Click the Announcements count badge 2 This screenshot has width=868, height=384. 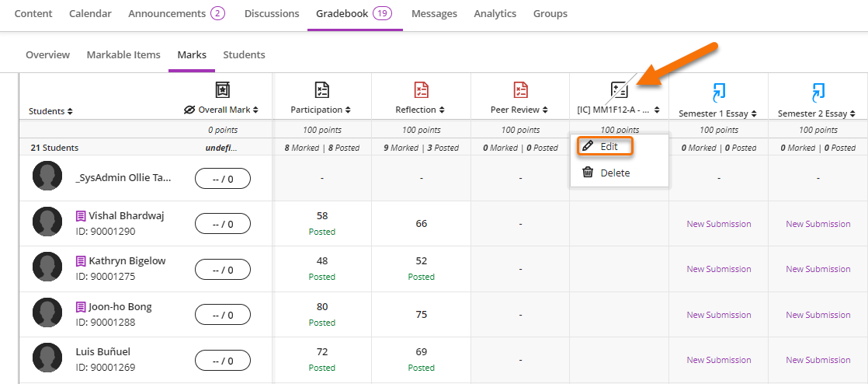coord(217,14)
